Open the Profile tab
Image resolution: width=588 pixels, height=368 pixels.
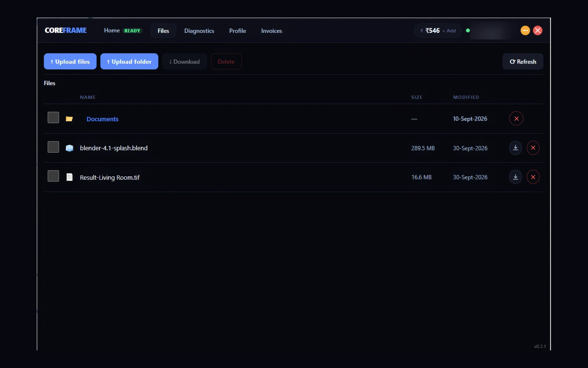pos(238,31)
